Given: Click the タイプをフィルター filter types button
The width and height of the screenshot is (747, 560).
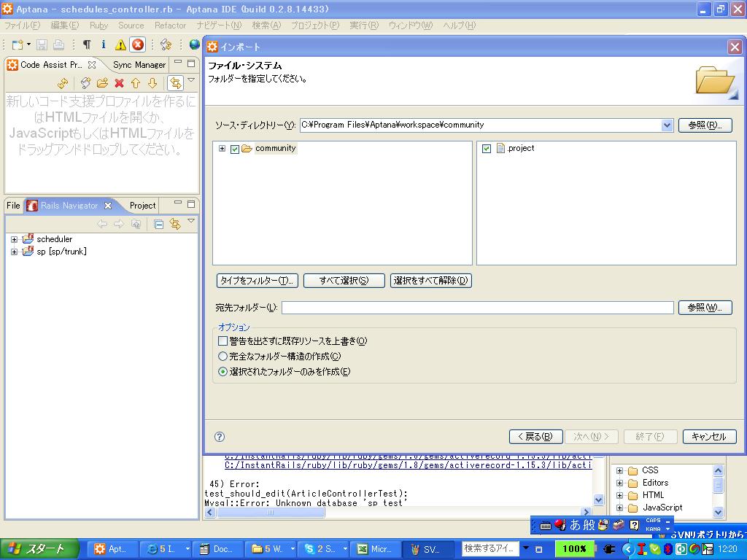Looking at the screenshot, I should pos(258,281).
